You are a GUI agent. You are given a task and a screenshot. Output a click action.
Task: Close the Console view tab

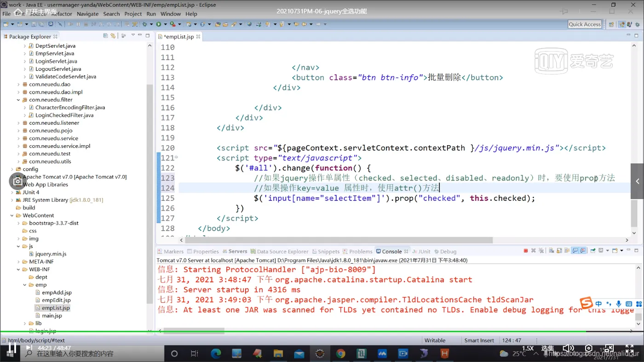pos(406,251)
